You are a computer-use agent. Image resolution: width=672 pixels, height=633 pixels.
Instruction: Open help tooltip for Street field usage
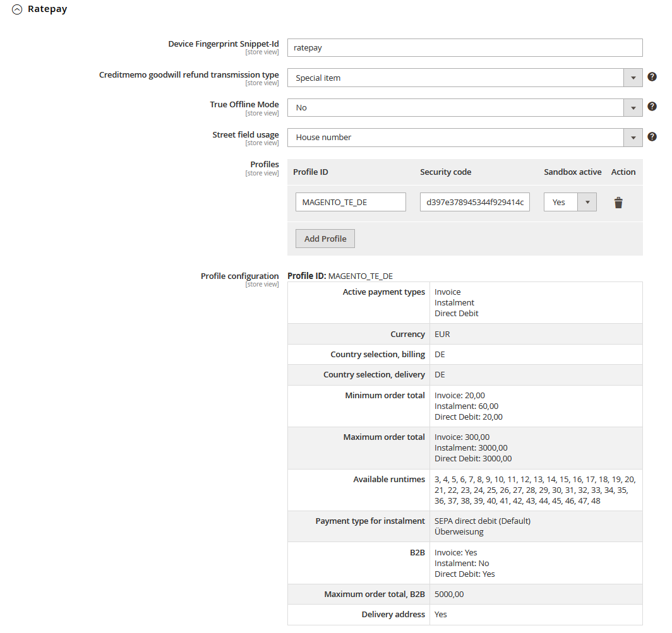tap(652, 136)
